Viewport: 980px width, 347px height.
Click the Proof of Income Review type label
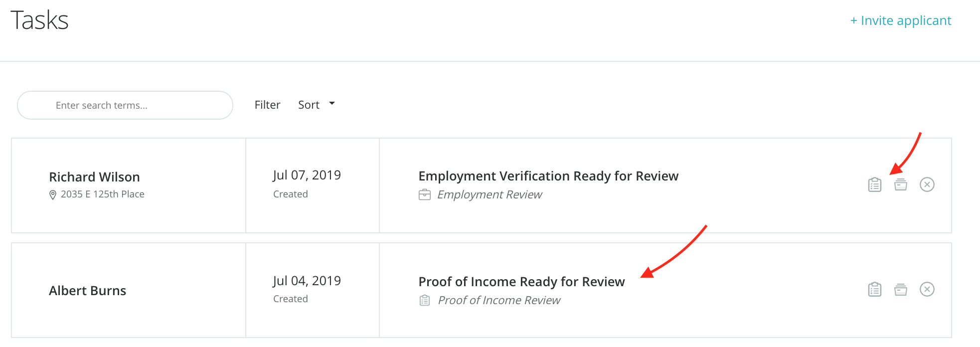pos(499,300)
